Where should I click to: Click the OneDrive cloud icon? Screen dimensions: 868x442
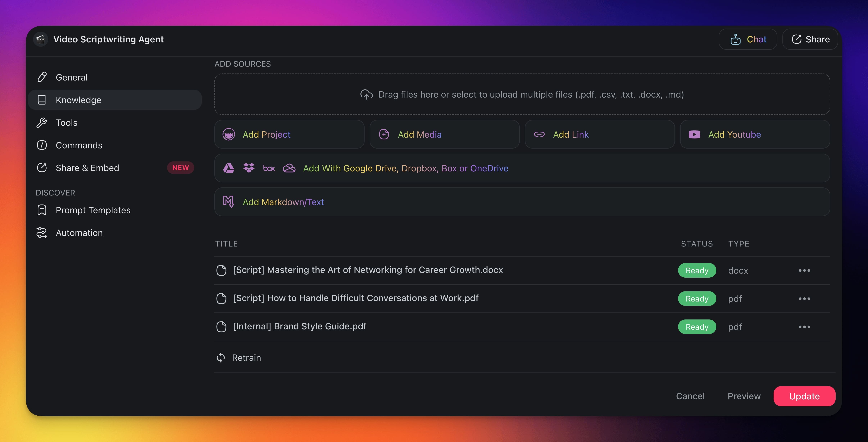tap(289, 168)
